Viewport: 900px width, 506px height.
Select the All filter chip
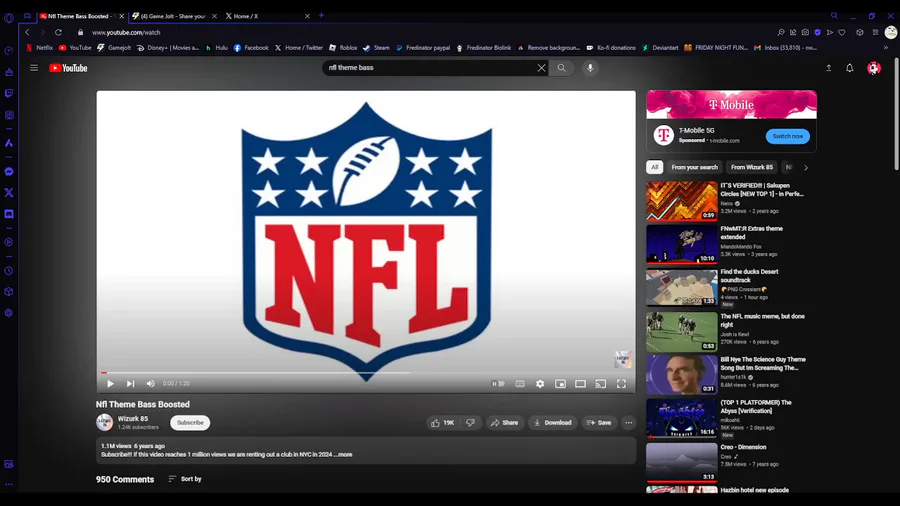(x=654, y=167)
